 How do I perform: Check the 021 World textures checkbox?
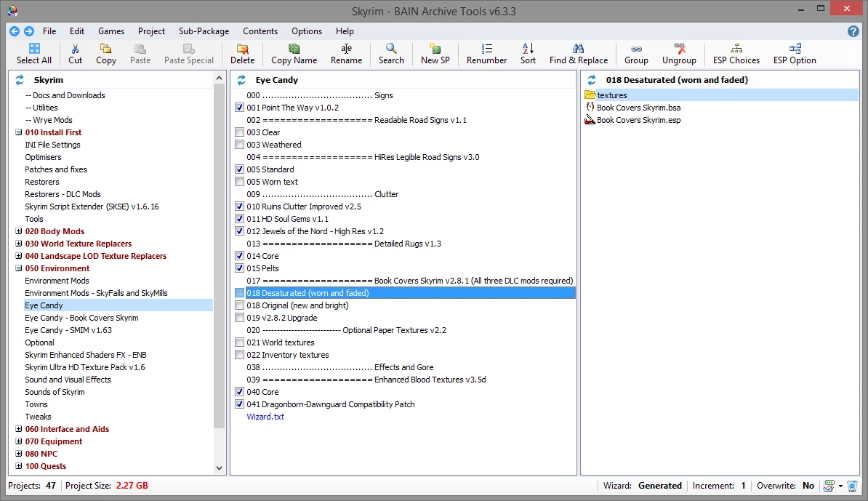[239, 342]
